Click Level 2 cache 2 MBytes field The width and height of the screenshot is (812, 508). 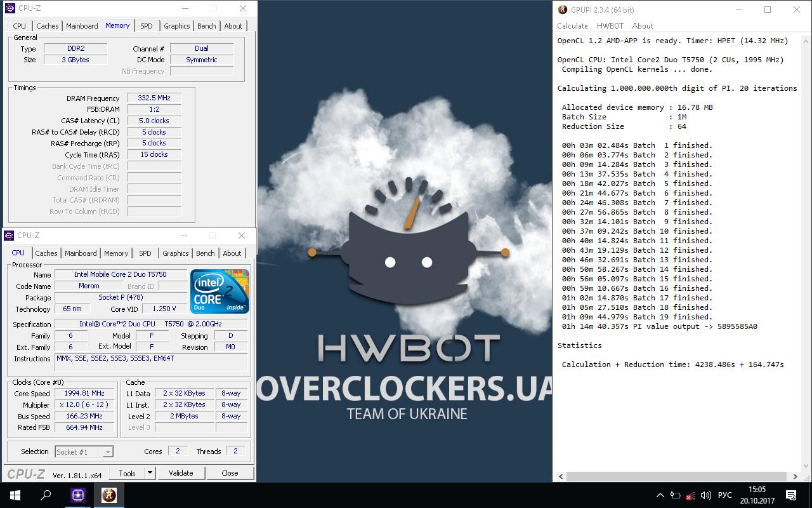click(184, 417)
